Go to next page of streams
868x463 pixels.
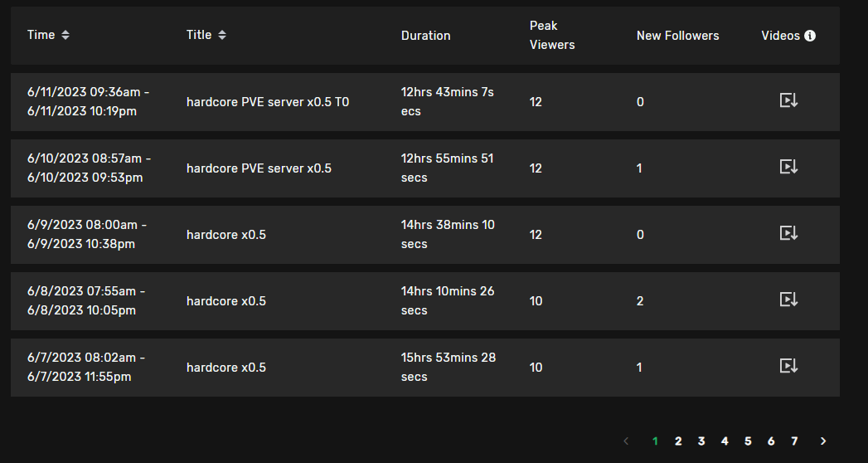(x=823, y=441)
